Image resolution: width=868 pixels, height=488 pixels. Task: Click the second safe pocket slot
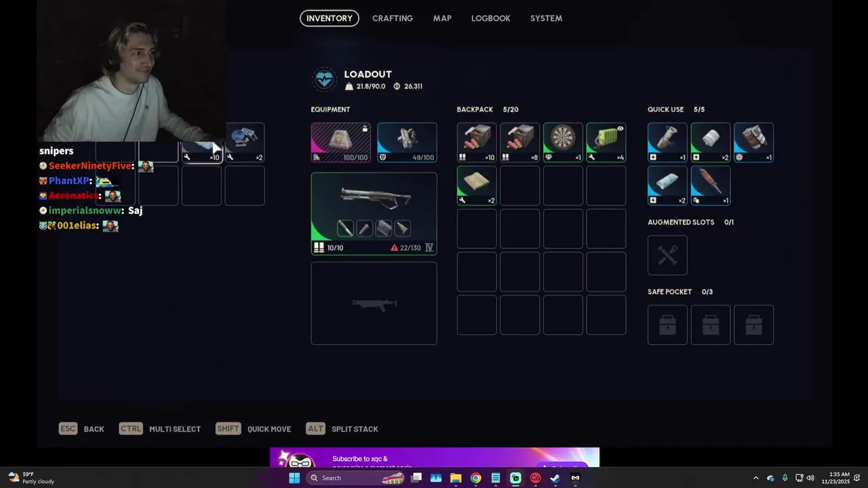coord(711,325)
